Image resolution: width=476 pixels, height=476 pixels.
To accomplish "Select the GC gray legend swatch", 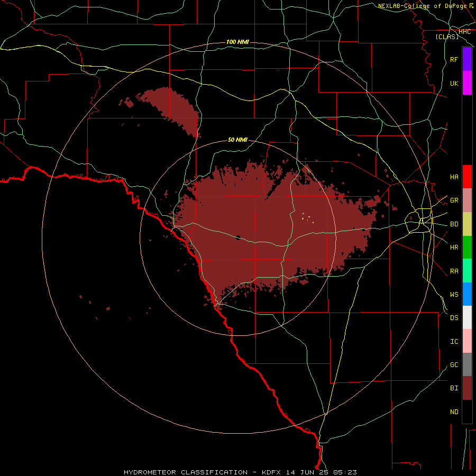I will (467, 364).
